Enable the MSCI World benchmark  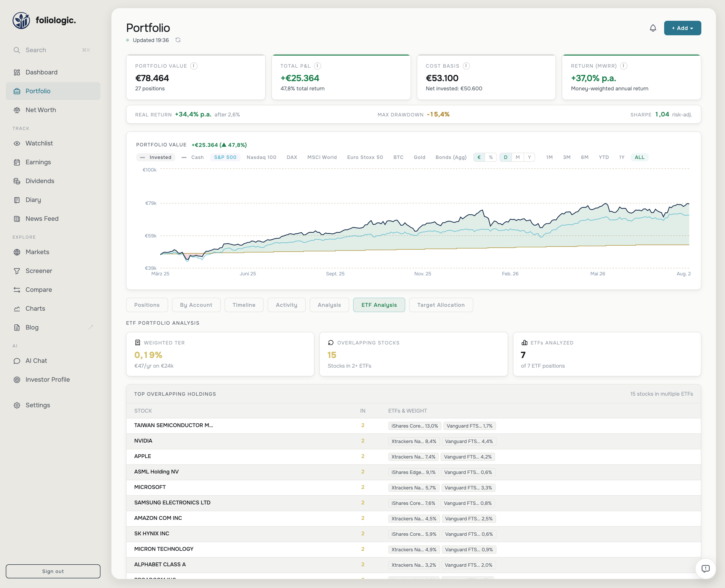[x=322, y=157]
